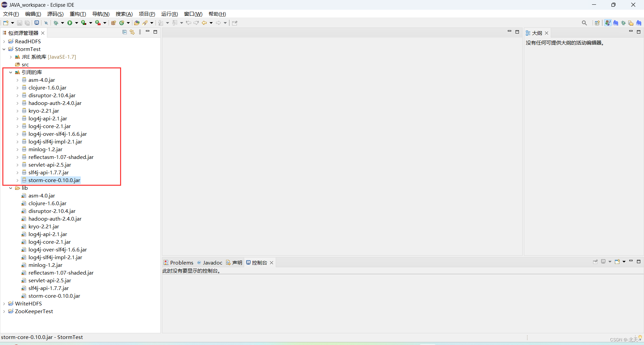
Task: Switch to the Javadoc tab
Action: coord(210,263)
